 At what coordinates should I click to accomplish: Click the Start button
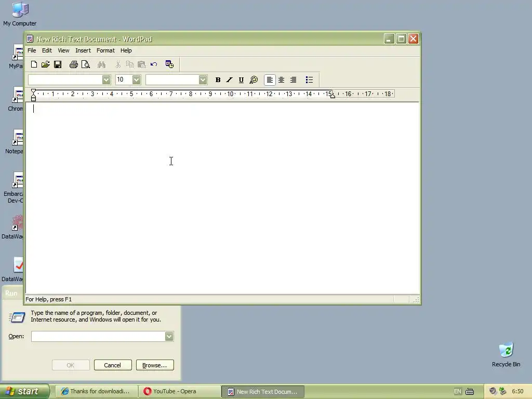(24, 391)
